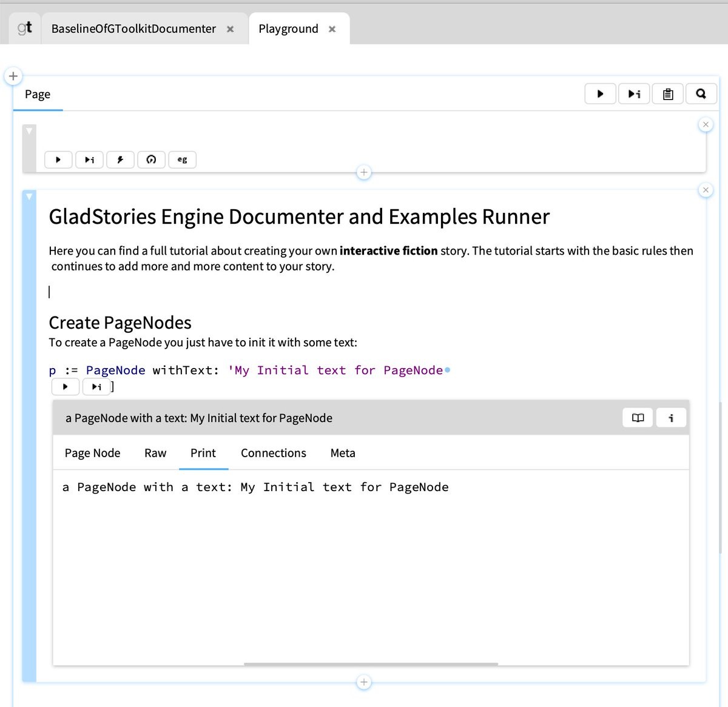The height and width of the screenshot is (707, 728).
Task: Click the inspector 'i' info button
Action: point(671,418)
